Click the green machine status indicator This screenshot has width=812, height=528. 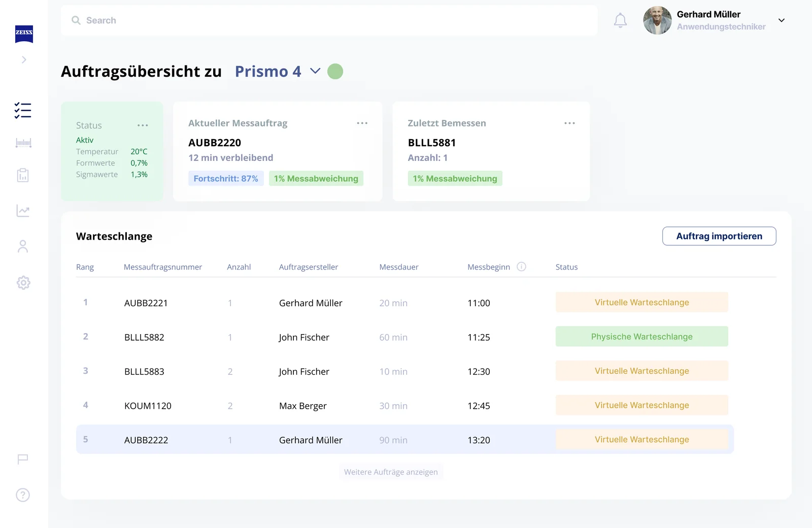pyautogui.click(x=335, y=72)
